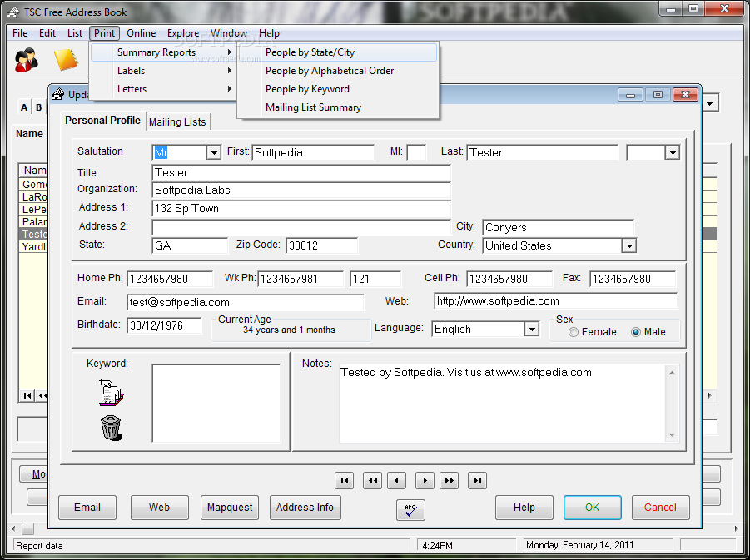750x560 pixels.
Task: Click the Web button
Action: (x=159, y=508)
